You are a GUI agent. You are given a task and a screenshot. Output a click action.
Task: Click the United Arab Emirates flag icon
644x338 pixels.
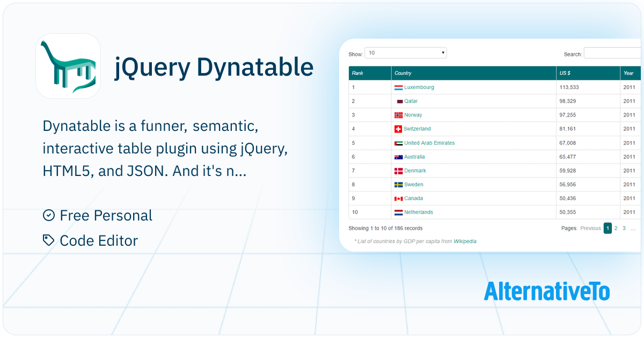pos(399,143)
